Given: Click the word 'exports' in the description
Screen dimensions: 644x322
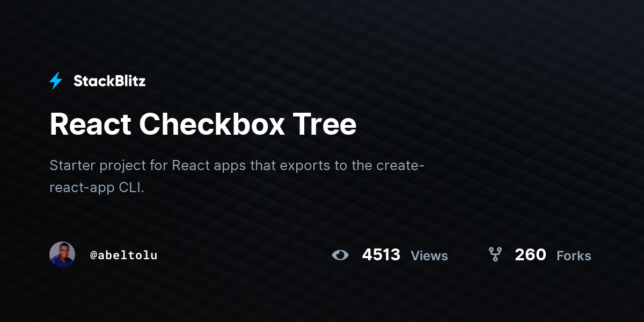Looking at the screenshot, I should click(x=304, y=166).
